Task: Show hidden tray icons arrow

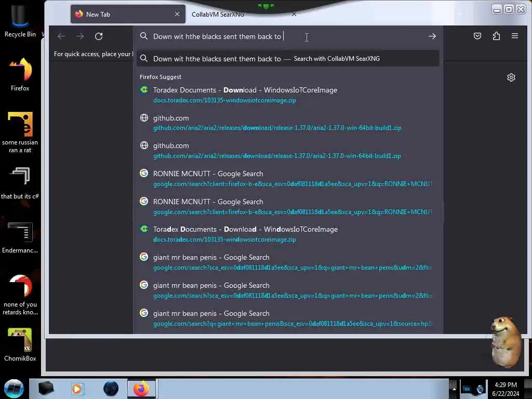Action: tap(454, 389)
